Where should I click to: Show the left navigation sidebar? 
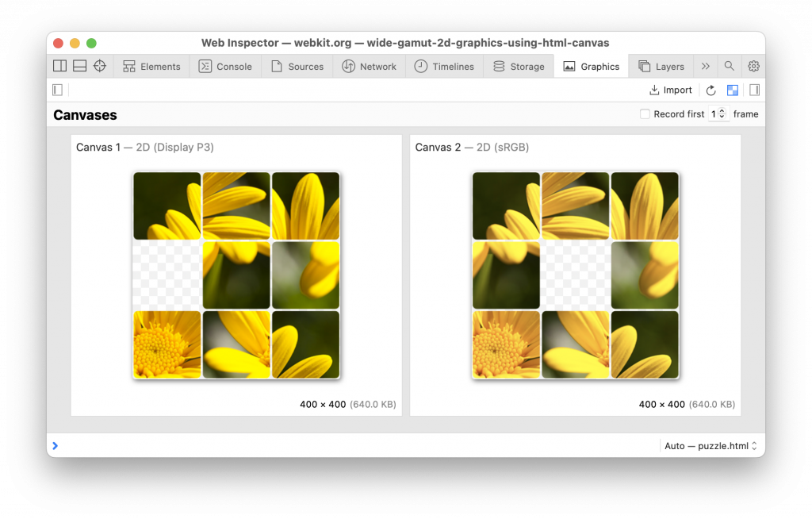click(57, 90)
